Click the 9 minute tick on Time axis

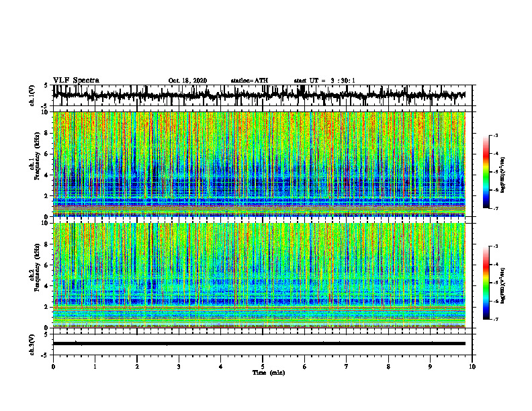430,367
